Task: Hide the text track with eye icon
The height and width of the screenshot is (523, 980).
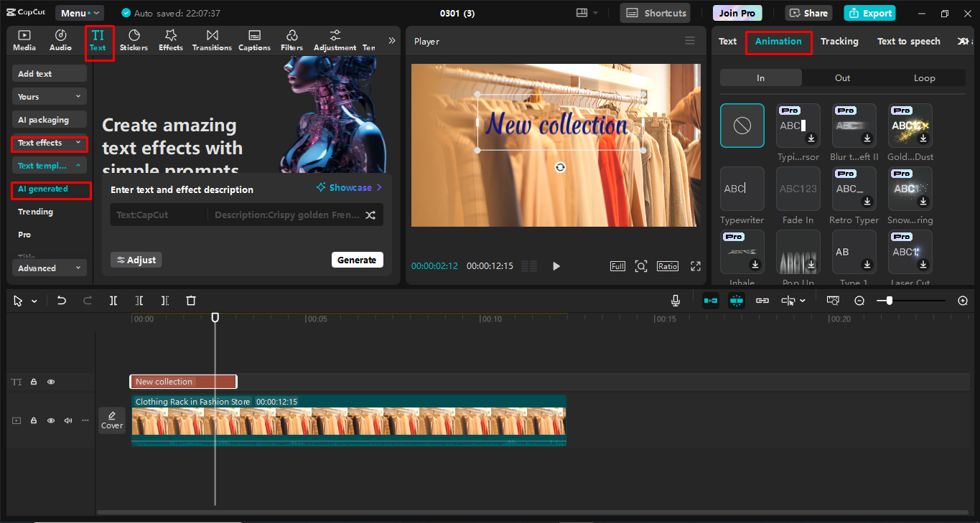Action: pos(51,382)
